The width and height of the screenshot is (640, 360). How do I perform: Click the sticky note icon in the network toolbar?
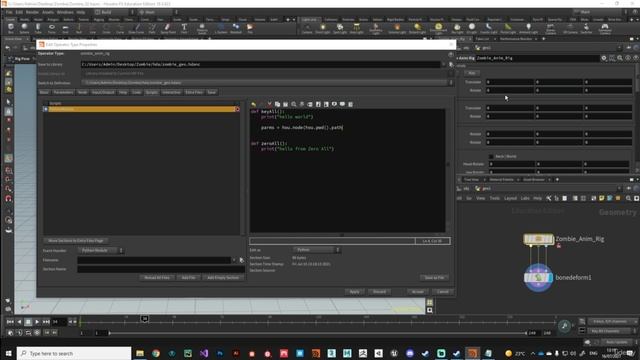[602, 198]
